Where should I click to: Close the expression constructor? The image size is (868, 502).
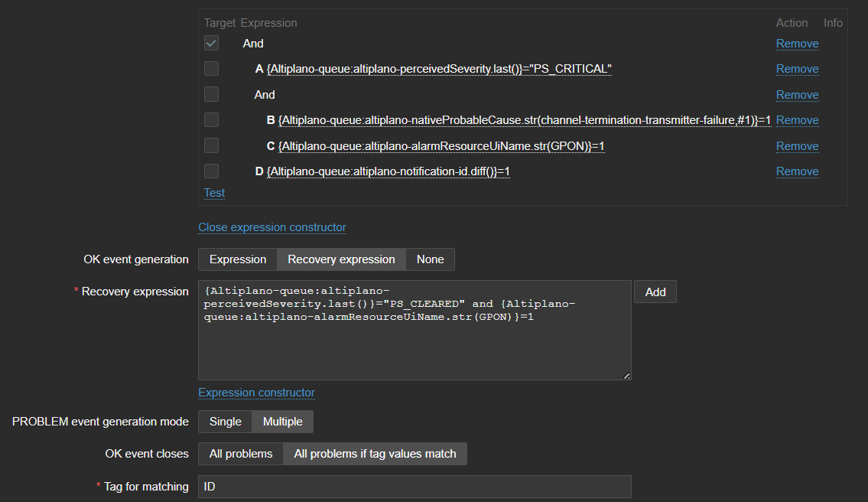tap(271, 227)
